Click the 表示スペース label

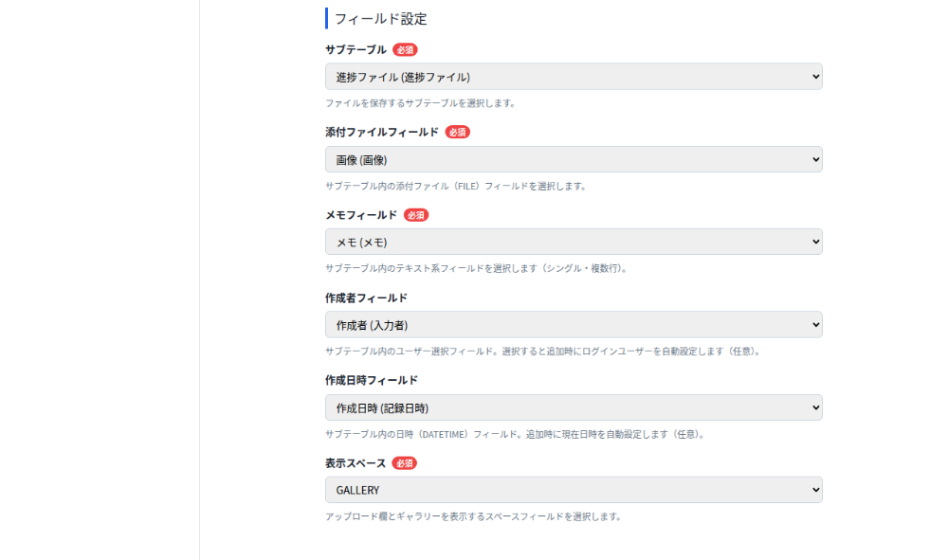(355, 463)
